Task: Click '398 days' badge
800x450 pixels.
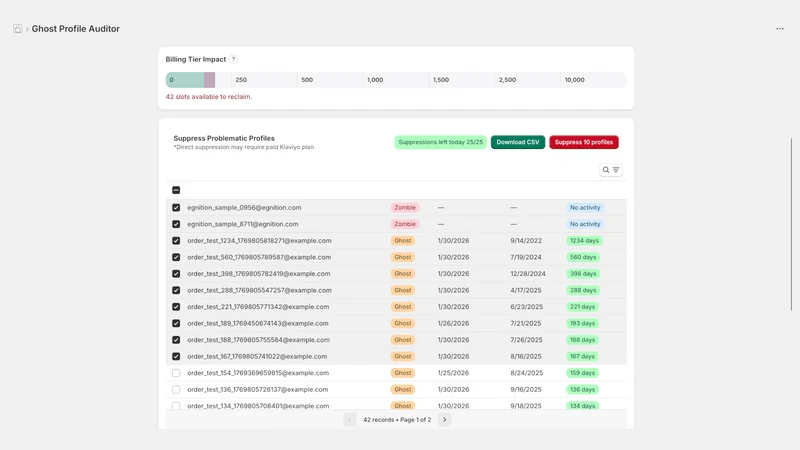Action: click(583, 273)
